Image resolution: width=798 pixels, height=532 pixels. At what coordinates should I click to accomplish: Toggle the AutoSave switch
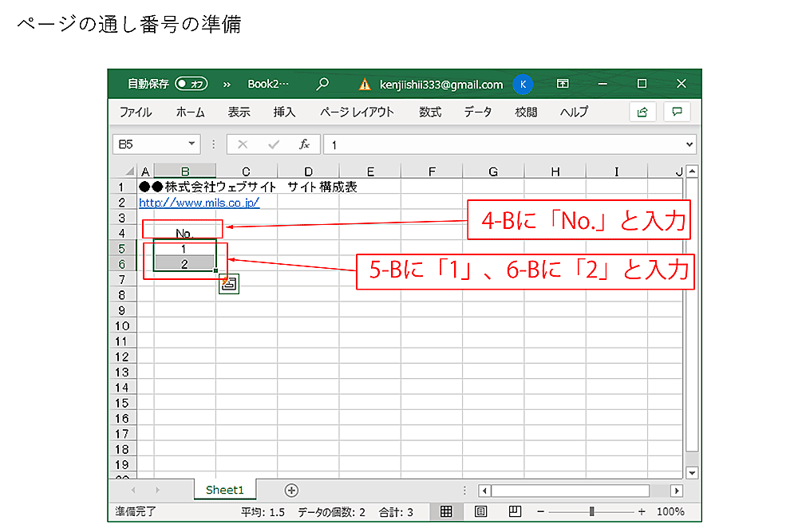point(192,84)
